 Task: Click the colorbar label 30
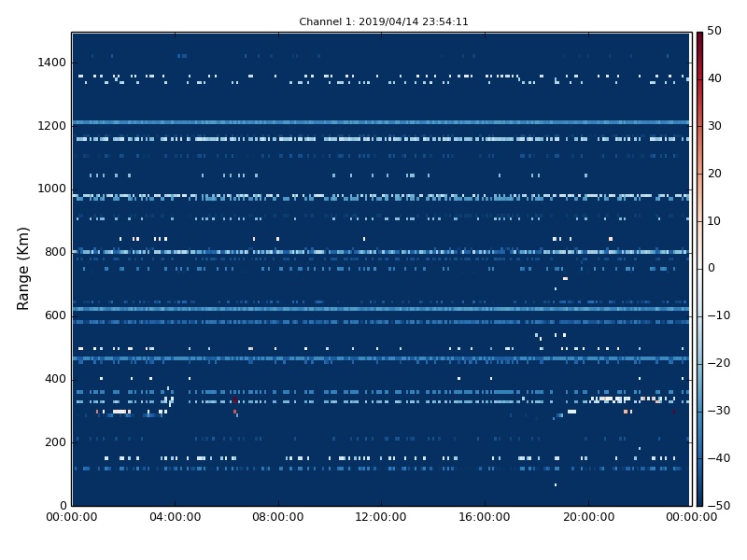point(714,126)
